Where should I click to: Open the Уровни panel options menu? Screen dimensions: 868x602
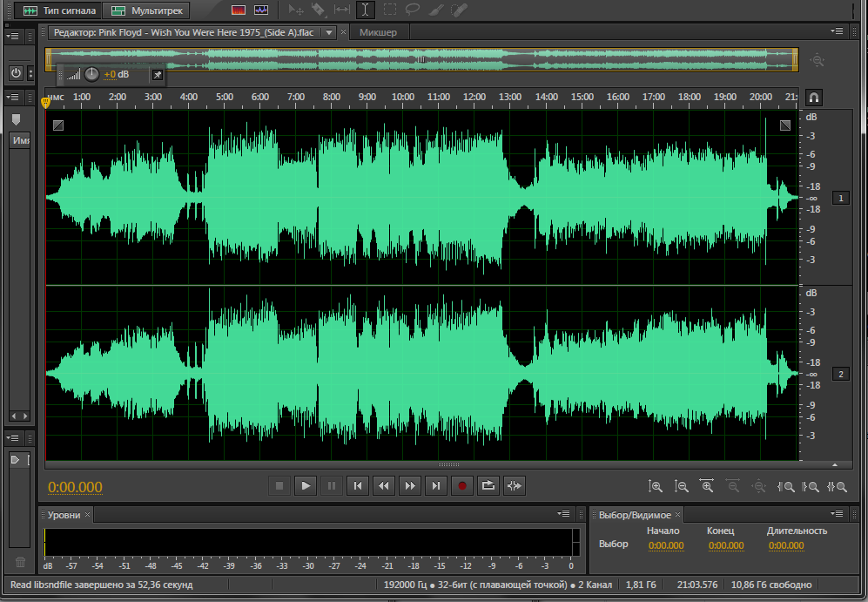[563, 513]
